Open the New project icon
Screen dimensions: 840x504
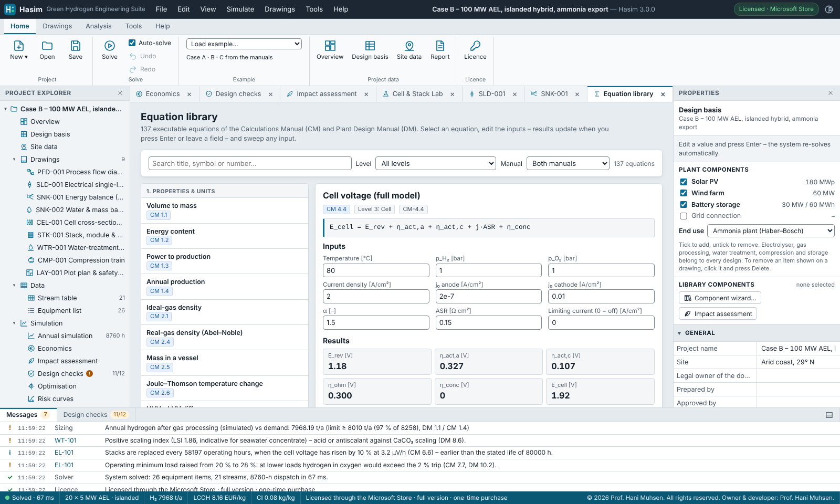[x=19, y=46]
